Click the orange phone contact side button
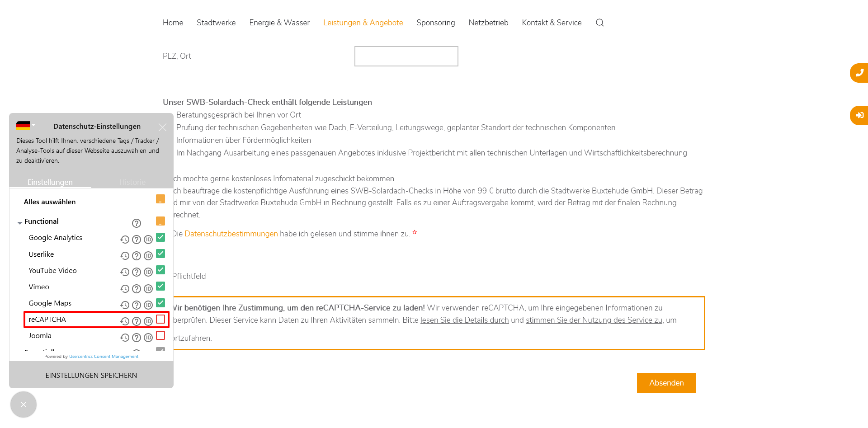Image resolution: width=868 pixels, height=428 pixels. pyautogui.click(x=859, y=73)
